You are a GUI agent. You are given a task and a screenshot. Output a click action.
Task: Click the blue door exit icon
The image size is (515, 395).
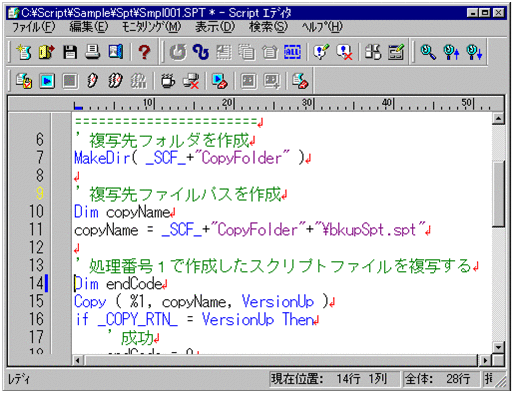click(115, 52)
